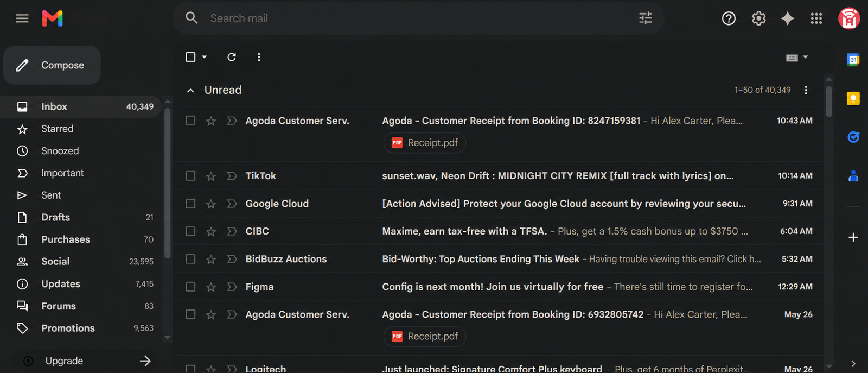This screenshot has width=868, height=373.
Task: Open Contacts side panel
Action: point(853,176)
